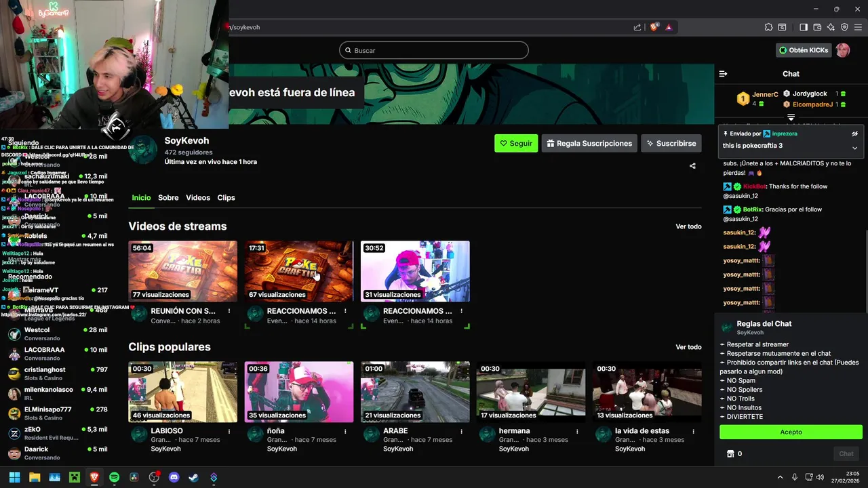
Task: Click 'Ver todo' for Clips populares
Action: tap(688, 347)
